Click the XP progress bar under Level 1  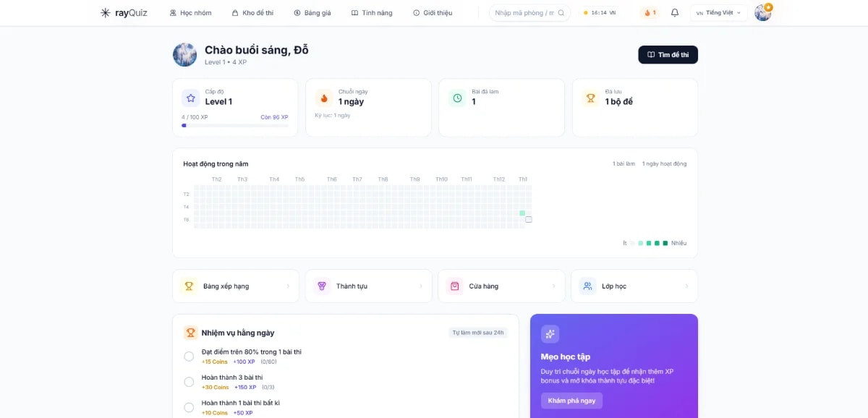click(x=235, y=125)
